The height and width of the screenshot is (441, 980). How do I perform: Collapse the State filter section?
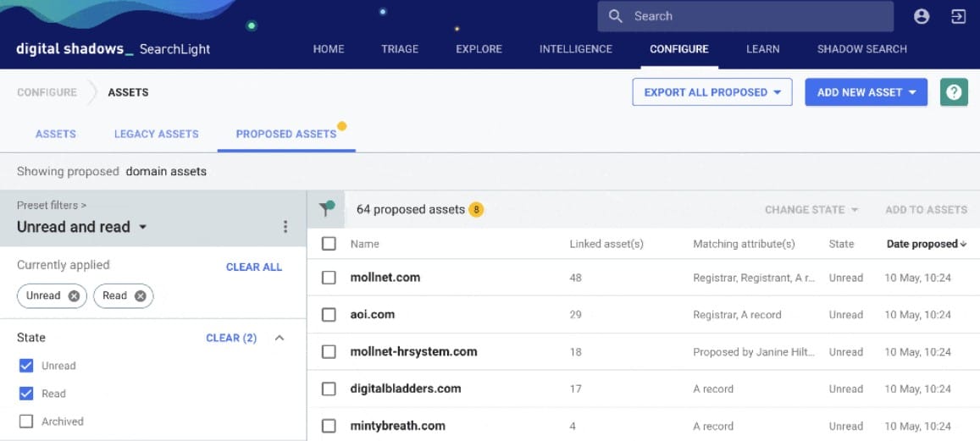[x=280, y=338]
